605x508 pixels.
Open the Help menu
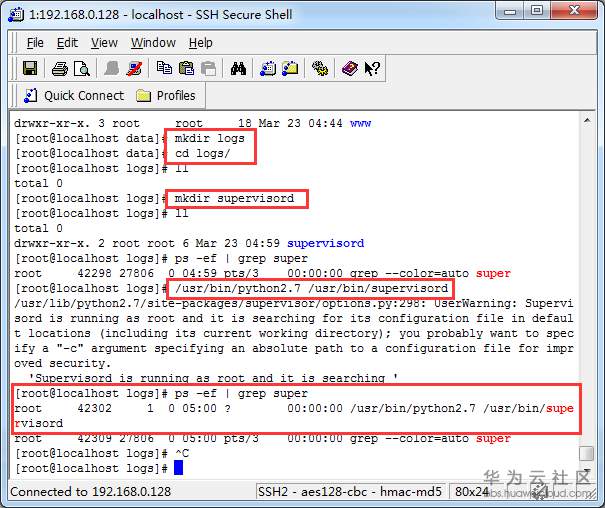[201, 42]
